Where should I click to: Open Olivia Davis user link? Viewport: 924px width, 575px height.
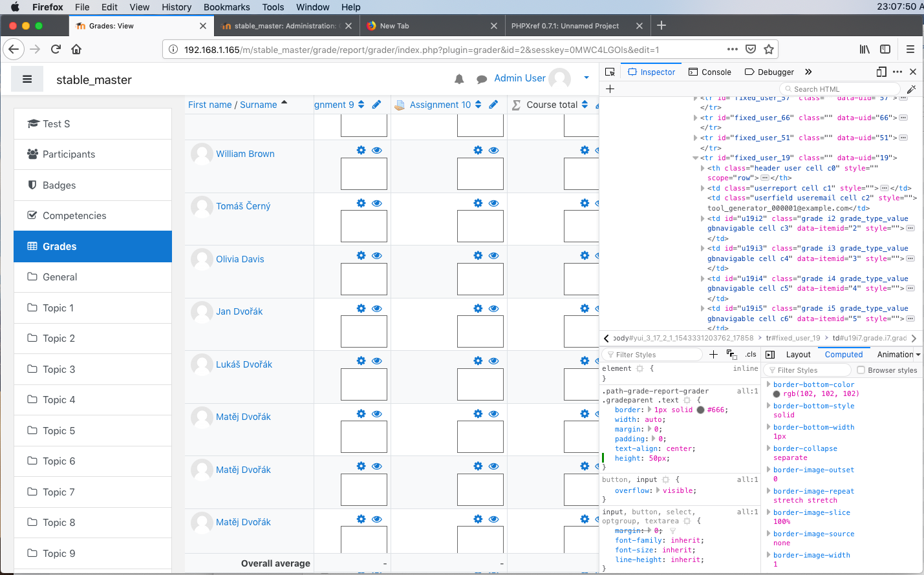tap(240, 259)
